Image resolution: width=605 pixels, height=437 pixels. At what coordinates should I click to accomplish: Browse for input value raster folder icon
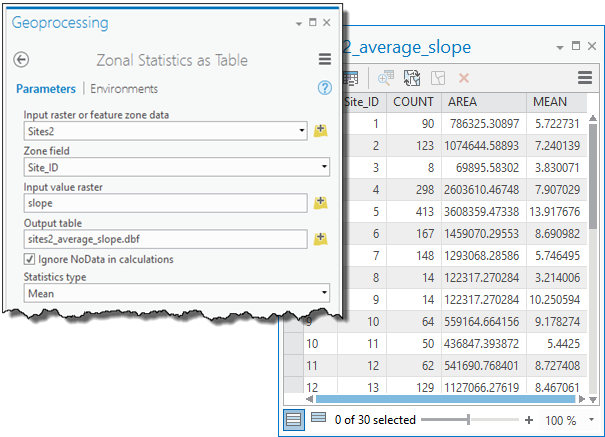click(x=320, y=203)
